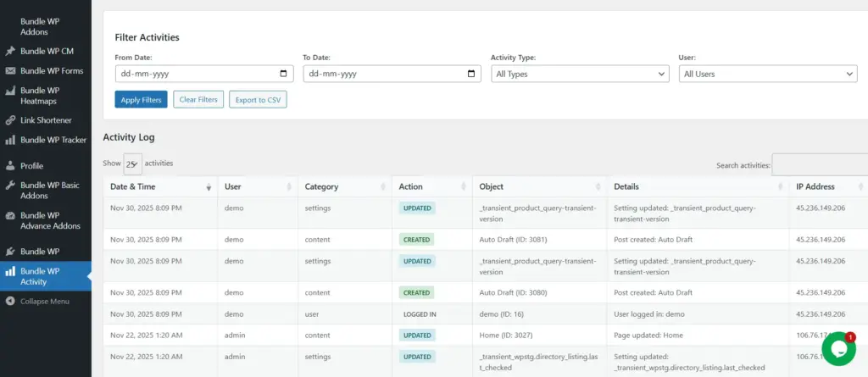Click Home (ID: 3027) object cell

pos(540,335)
